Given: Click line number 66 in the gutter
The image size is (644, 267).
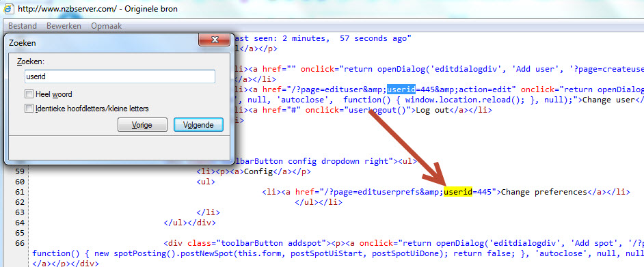Looking at the screenshot, I should pos(20,243).
